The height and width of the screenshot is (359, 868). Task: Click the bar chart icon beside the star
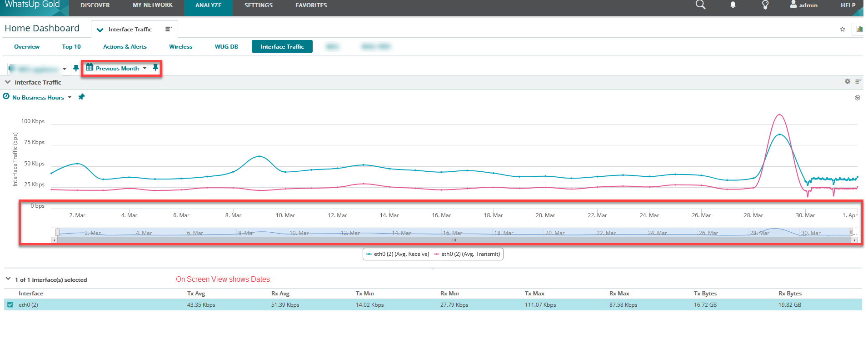pos(859,29)
